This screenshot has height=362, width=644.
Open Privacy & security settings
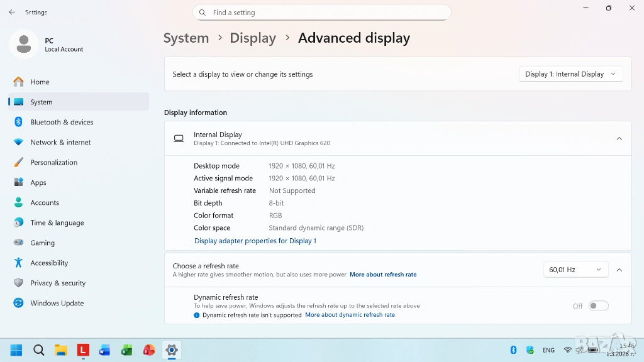coord(58,283)
